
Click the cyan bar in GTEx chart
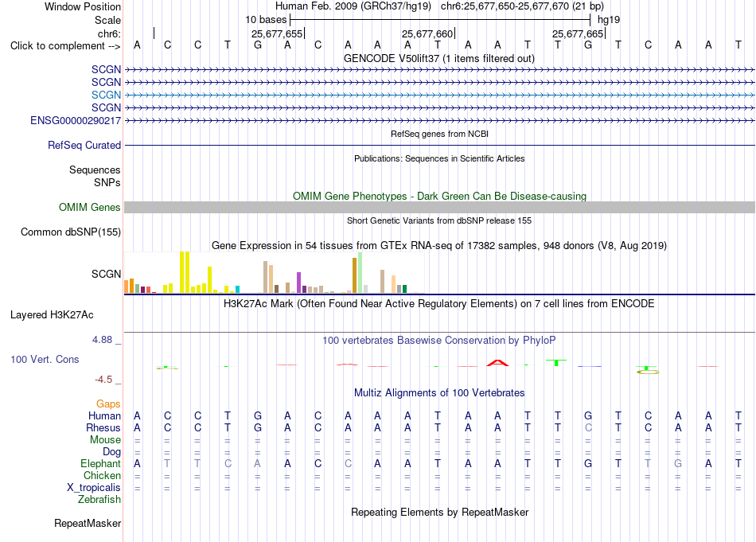click(x=238, y=290)
